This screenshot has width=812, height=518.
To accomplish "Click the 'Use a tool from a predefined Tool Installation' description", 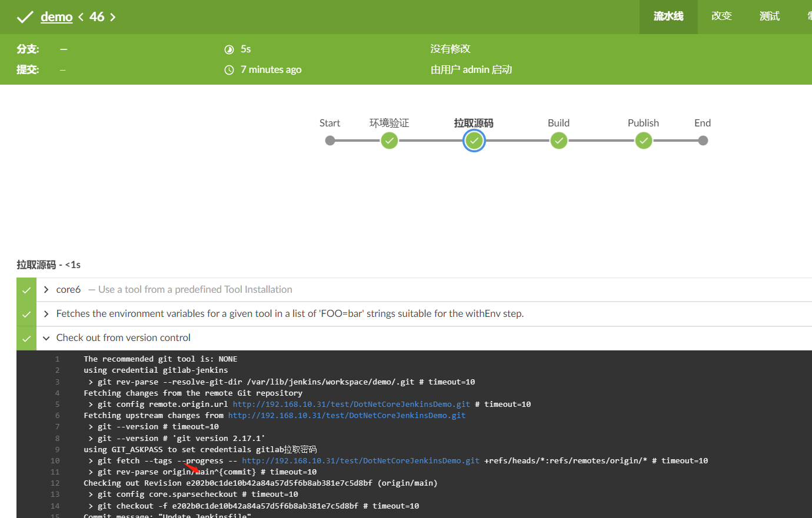I will (195, 289).
